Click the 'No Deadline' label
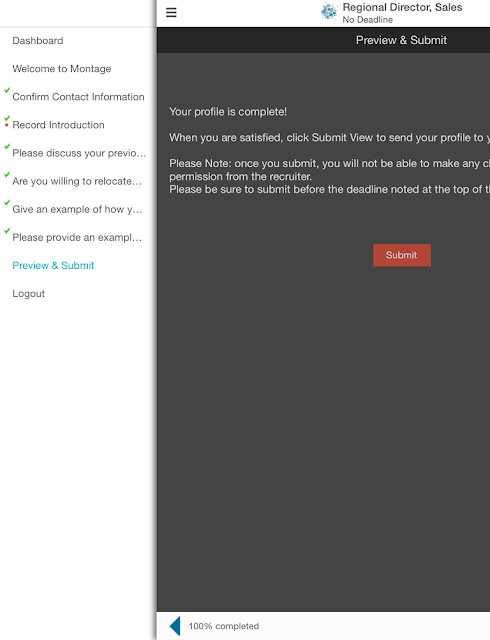490x640 pixels. (368, 20)
